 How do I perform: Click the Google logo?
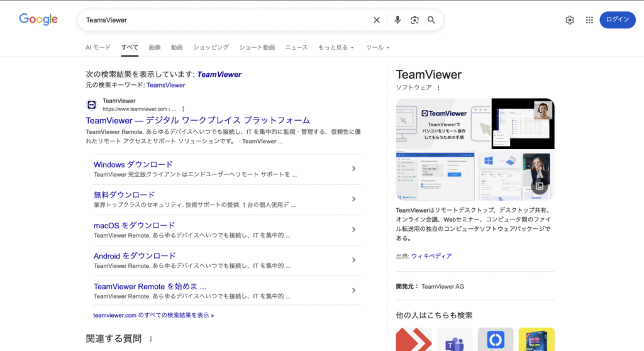coord(38,19)
